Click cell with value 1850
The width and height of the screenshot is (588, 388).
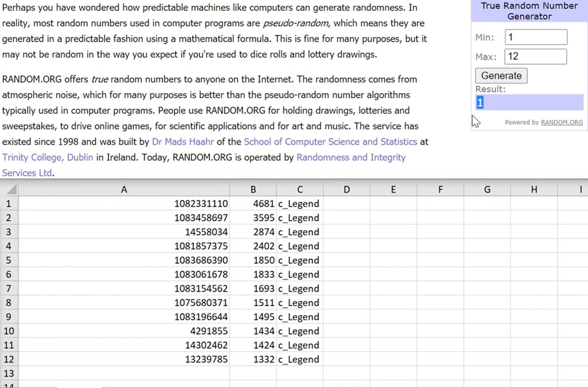[253, 260]
